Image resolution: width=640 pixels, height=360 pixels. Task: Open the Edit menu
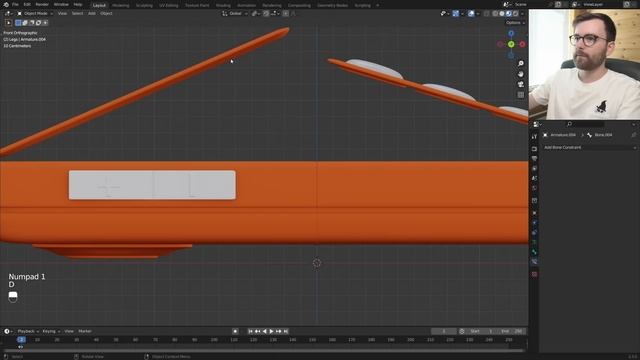click(x=27, y=4)
